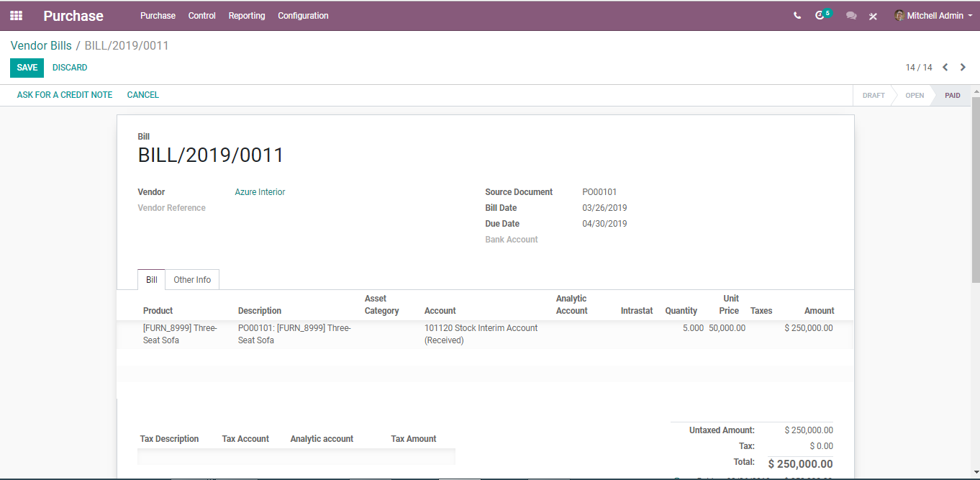Click the Untaxed Amount value
The width and height of the screenshot is (980, 480).
(809, 430)
